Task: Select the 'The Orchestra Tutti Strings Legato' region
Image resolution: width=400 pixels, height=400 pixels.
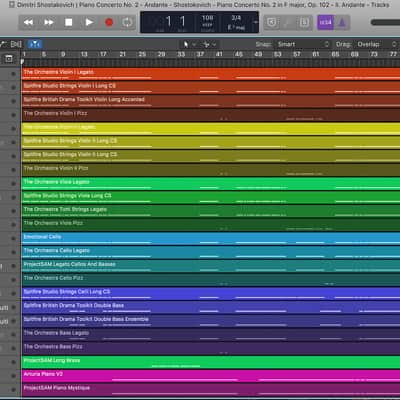Action: pyautogui.click(x=211, y=211)
